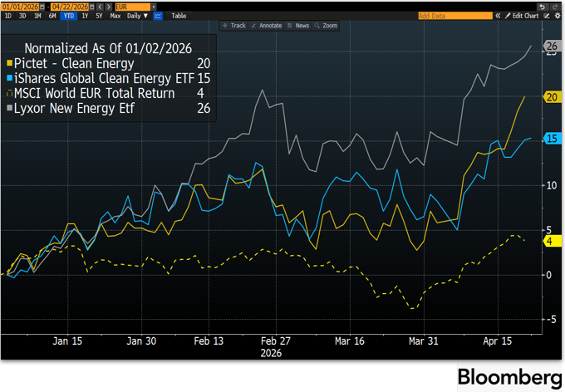The width and height of the screenshot is (565, 392).
Task: Click the Add Data input field
Action: (449, 16)
